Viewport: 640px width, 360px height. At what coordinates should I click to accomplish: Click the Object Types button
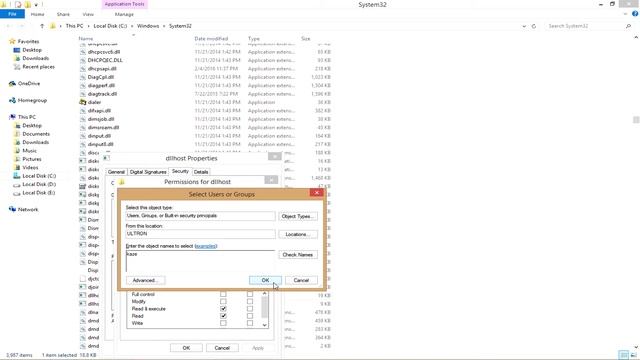point(298,216)
